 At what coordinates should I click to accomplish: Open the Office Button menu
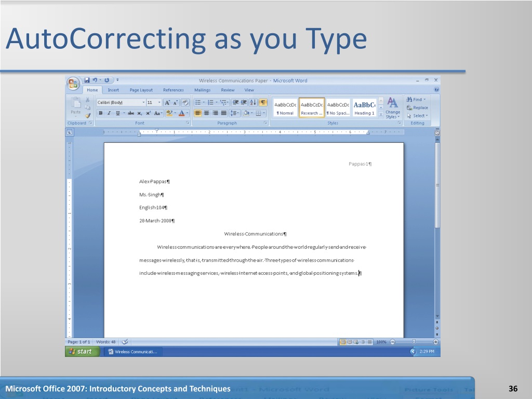pyautogui.click(x=73, y=84)
